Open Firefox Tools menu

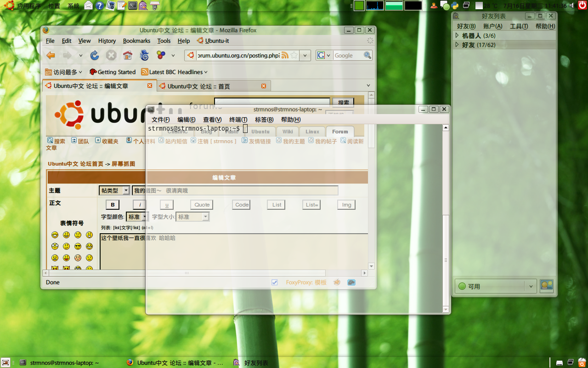164,40
